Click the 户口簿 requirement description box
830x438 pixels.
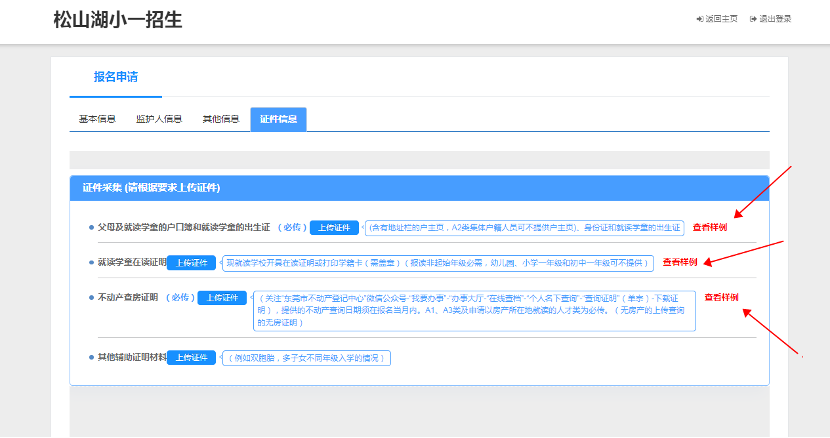524,228
